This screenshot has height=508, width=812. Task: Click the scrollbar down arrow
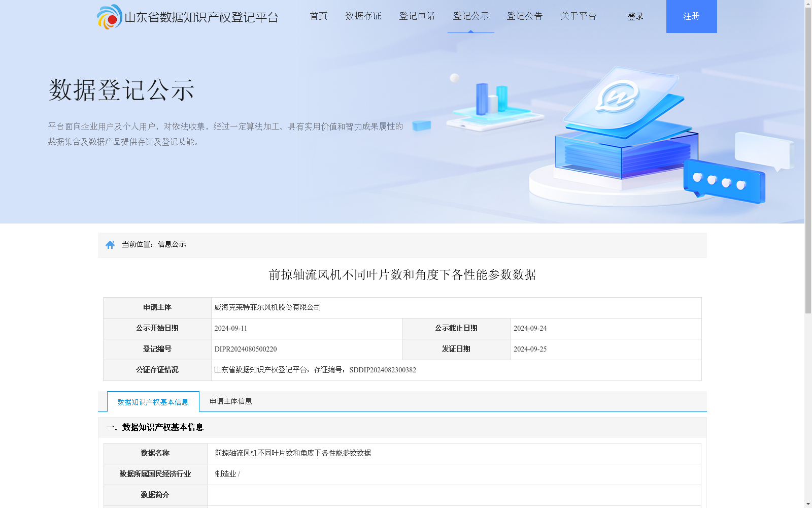coord(808,504)
